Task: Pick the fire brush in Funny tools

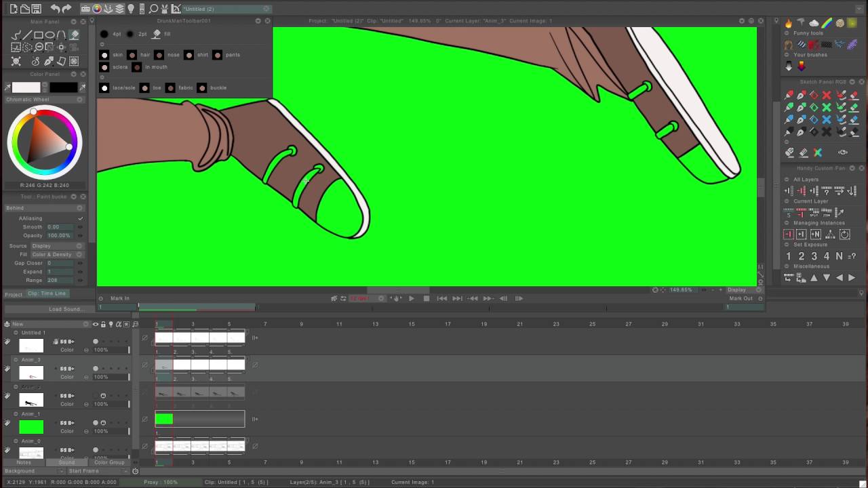Action: (x=788, y=23)
